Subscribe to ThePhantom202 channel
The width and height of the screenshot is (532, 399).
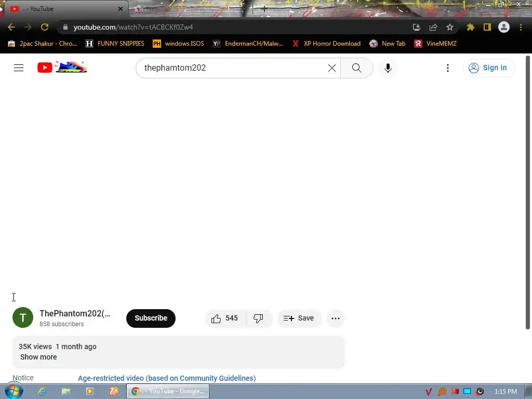151,318
